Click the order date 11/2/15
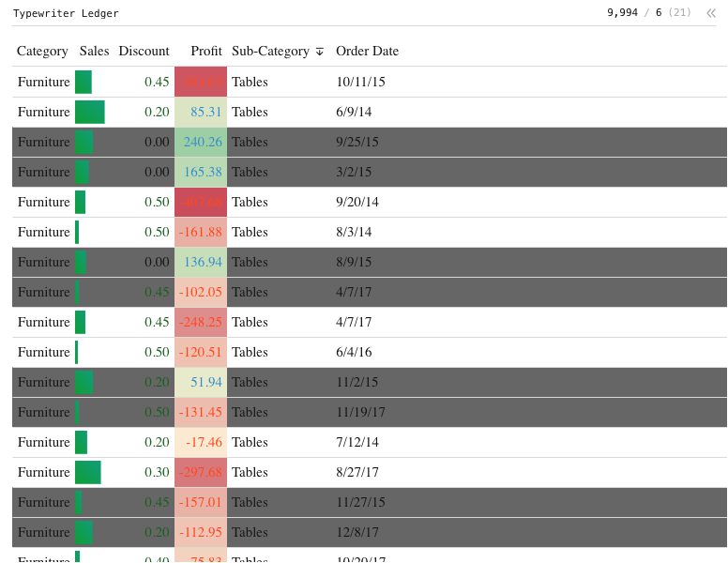The width and height of the screenshot is (728, 563). pos(357,382)
